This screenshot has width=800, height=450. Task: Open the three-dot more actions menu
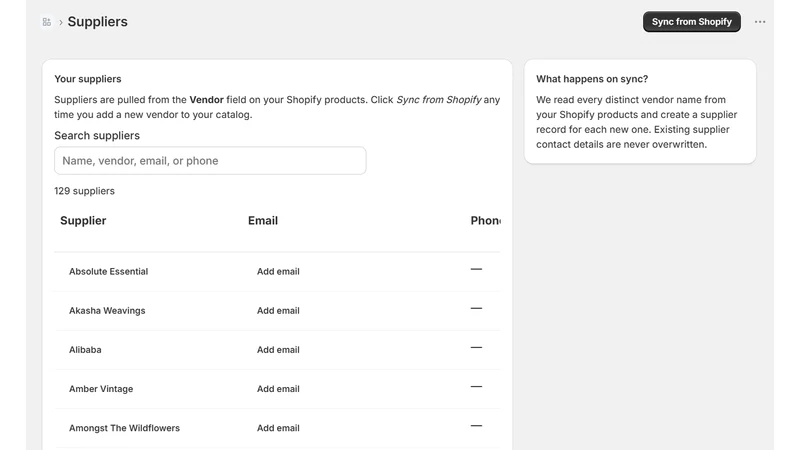760,22
